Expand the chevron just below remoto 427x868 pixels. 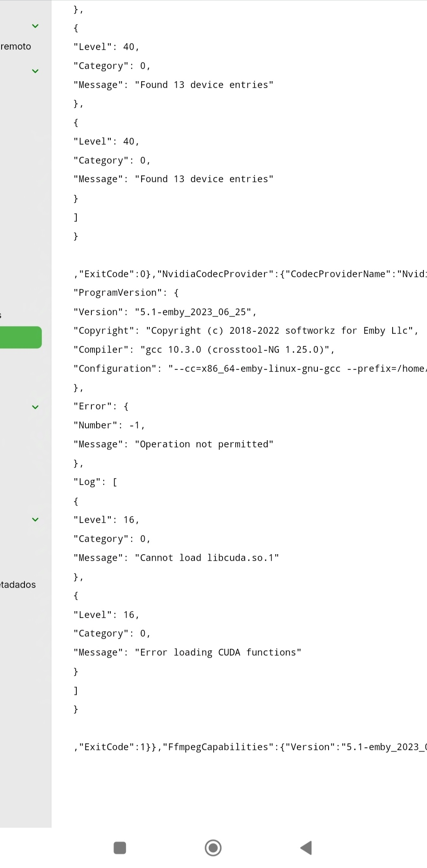pos(35,71)
